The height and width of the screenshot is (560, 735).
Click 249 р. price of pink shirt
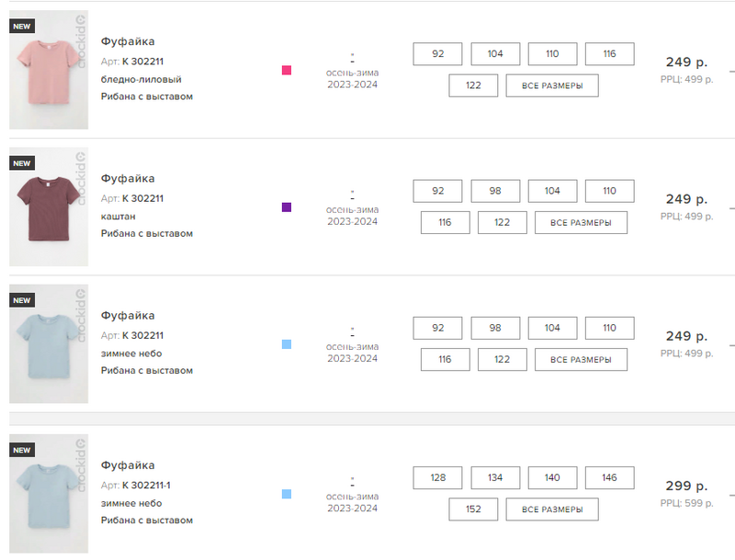point(685,62)
